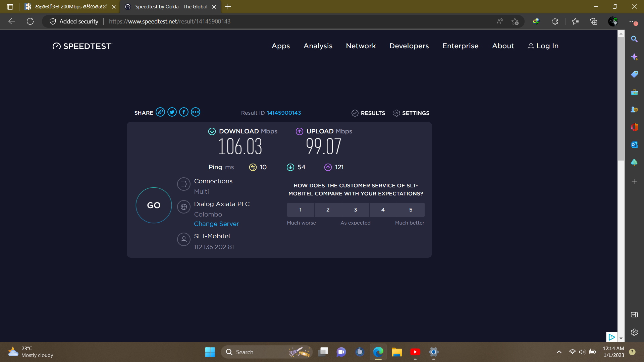Rate customer service 4
Screen dimensions: 644x362
(383, 210)
